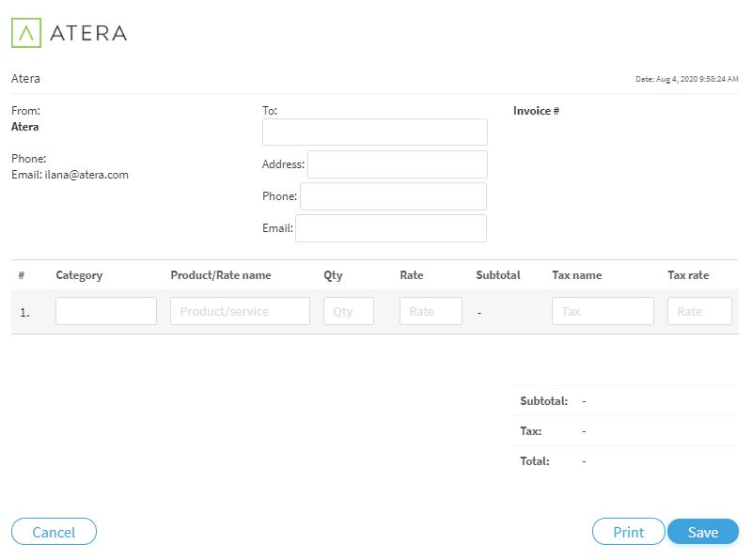Click the Product/service input field
Image resolution: width=752 pixels, height=560 pixels.
click(240, 311)
